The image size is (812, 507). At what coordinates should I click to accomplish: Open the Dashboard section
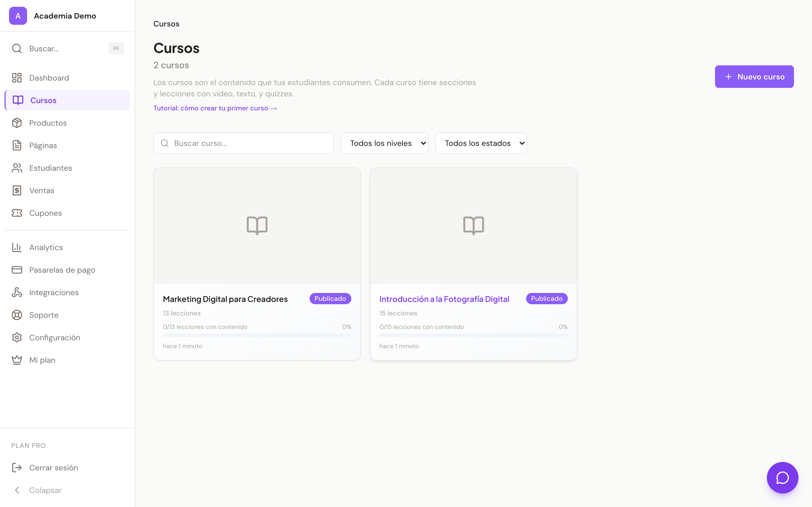[x=49, y=77]
